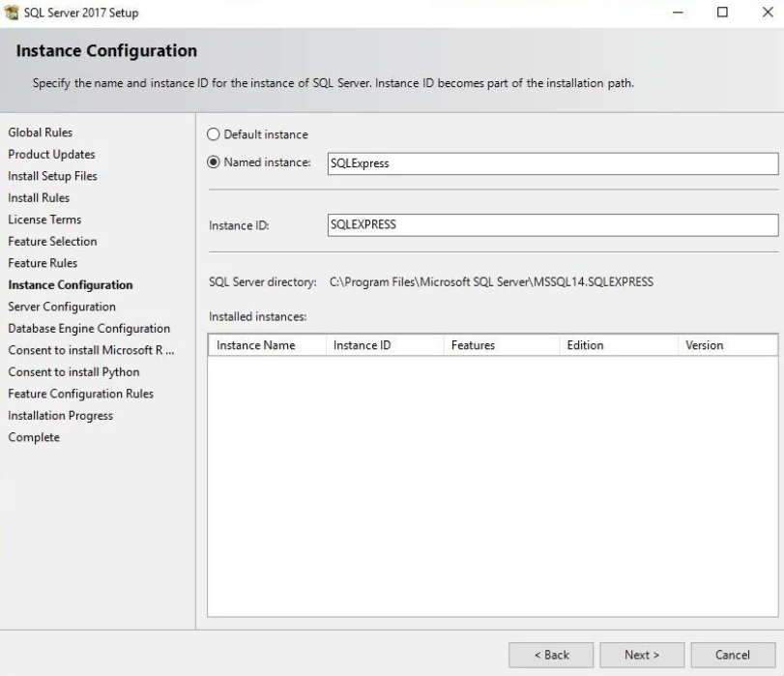The width and height of the screenshot is (784, 676).
Task: Select Consent to install Python step
Action: [x=75, y=371]
